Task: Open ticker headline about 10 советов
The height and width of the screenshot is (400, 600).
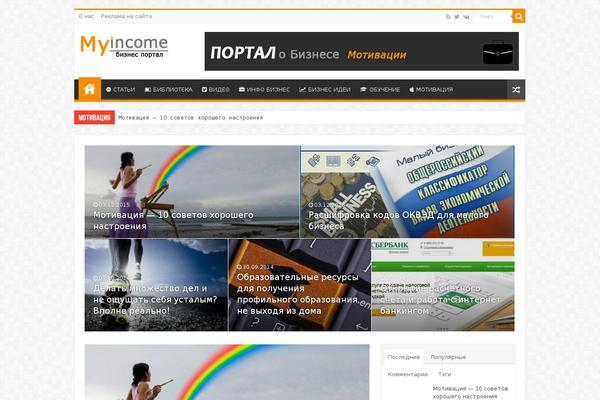Action: tap(191, 118)
